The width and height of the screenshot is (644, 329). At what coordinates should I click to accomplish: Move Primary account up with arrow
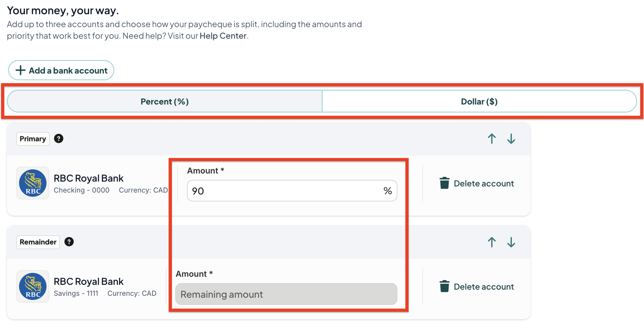pos(492,139)
